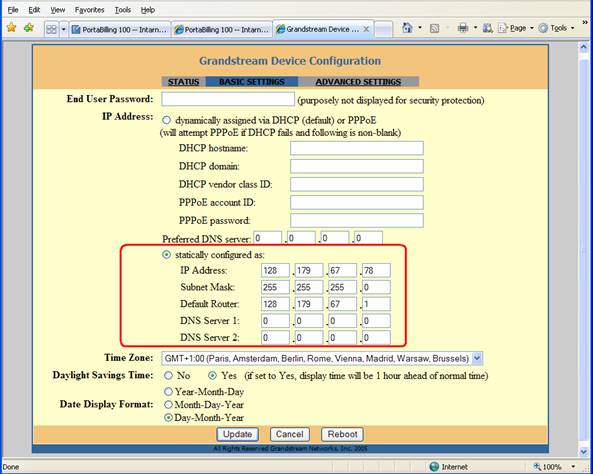The image size is (593, 474).
Task: Click DNS Server 1 first octet field
Action: click(x=275, y=321)
